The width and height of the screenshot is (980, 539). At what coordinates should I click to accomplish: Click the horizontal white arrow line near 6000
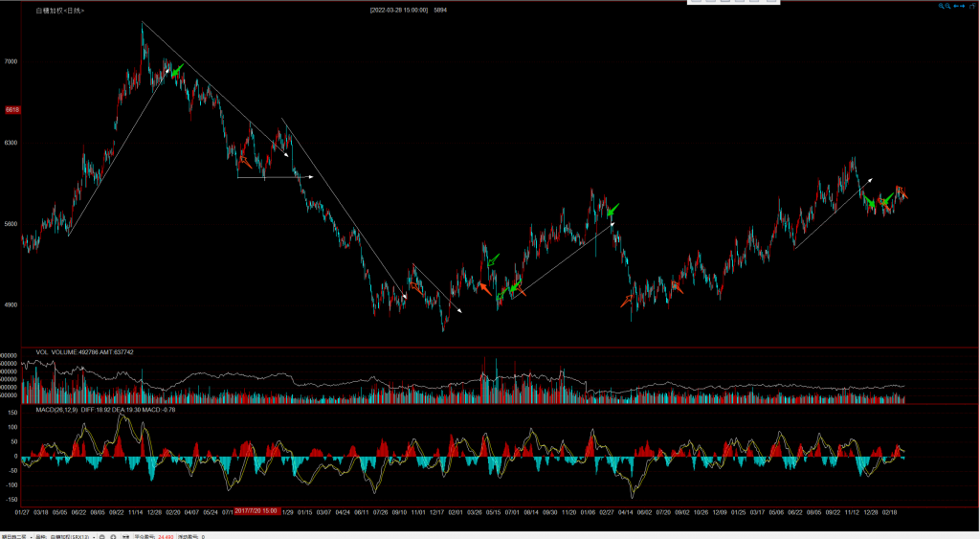(x=276, y=177)
